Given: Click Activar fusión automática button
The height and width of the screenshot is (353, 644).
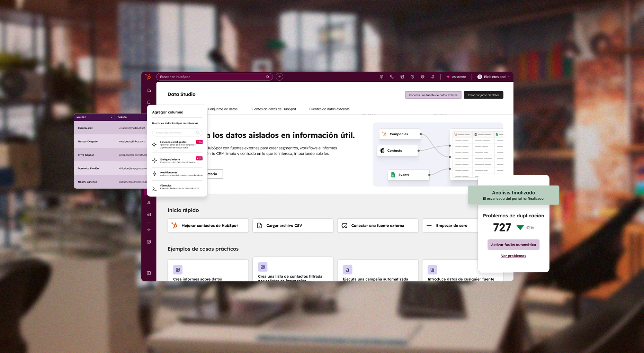Looking at the screenshot, I should pos(513,245).
